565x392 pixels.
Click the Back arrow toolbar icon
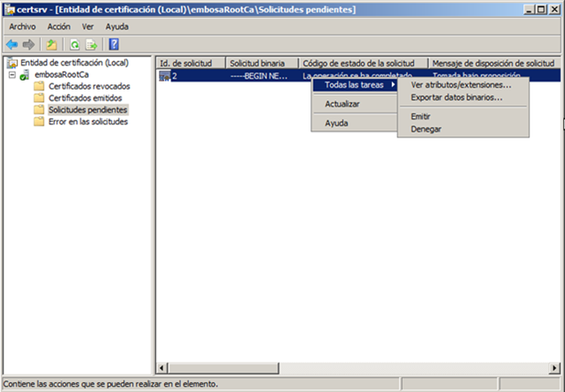[x=12, y=44]
